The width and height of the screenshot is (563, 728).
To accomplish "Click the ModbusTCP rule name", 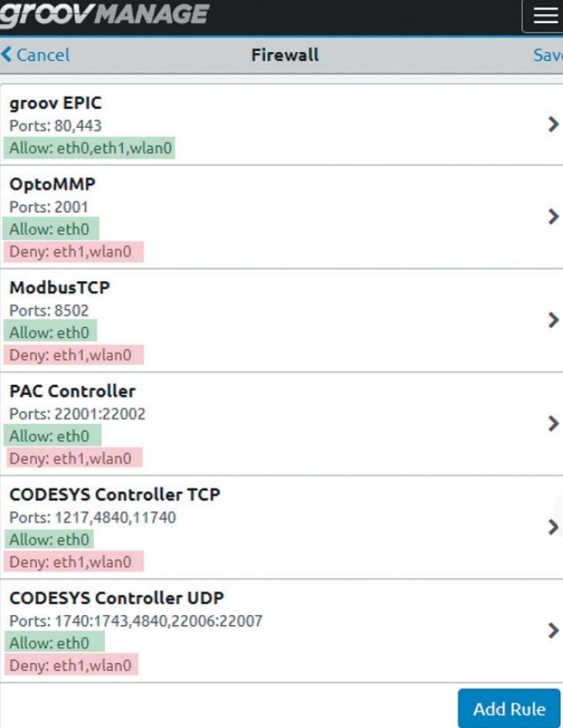I will (59, 288).
